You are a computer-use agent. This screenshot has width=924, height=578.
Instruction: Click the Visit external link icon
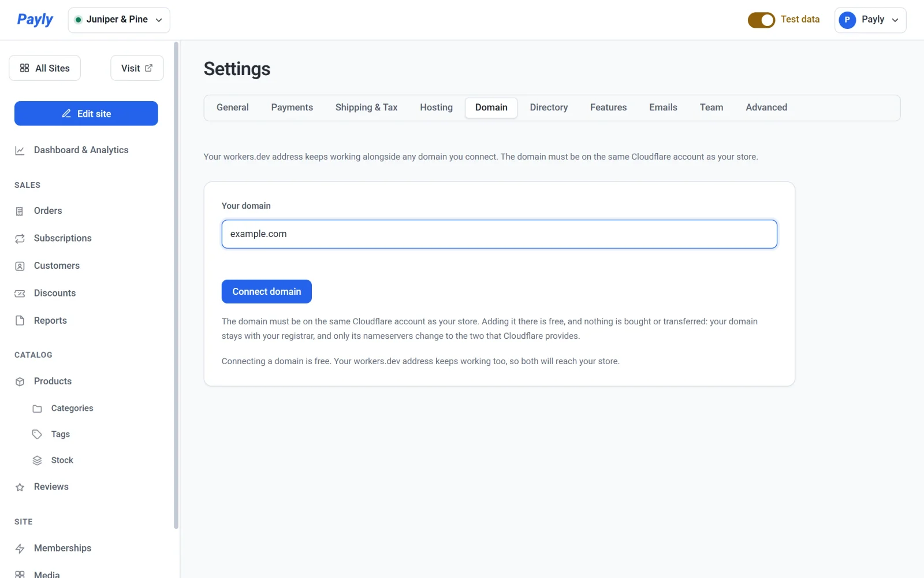(148, 68)
